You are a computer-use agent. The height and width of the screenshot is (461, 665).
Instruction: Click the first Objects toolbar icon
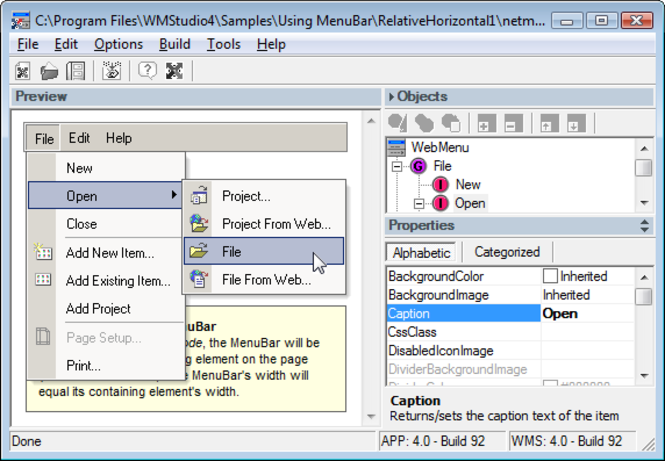tap(398, 123)
